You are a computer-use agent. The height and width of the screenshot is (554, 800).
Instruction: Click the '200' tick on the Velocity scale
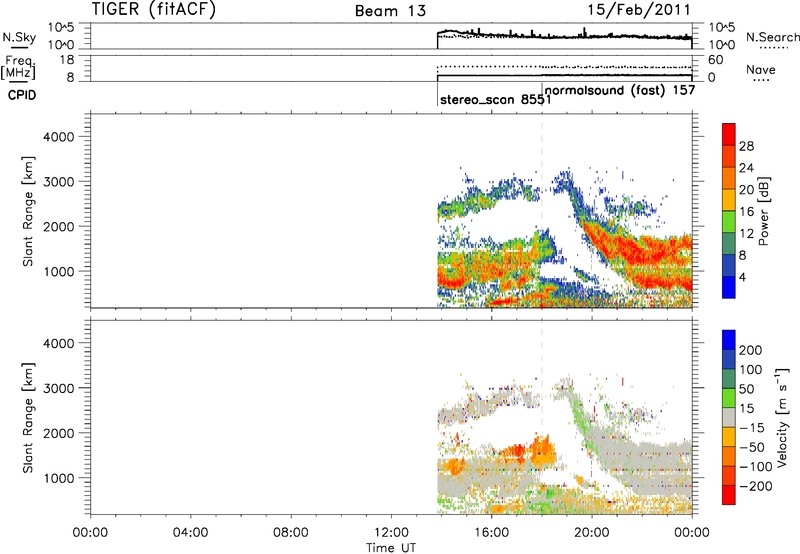750,350
